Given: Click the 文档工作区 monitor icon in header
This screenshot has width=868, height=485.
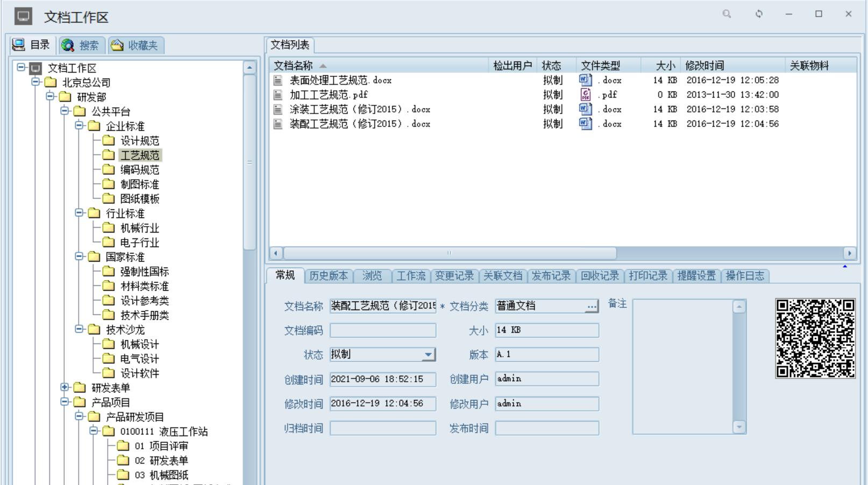Looking at the screenshot, I should 23,17.
